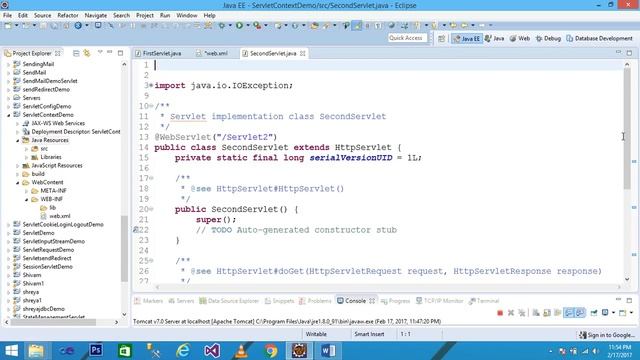Viewport: 640px width, 360px height.
Task: Collapse the Java Resources tree node
Action: pyautogui.click(x=18, y=140)
